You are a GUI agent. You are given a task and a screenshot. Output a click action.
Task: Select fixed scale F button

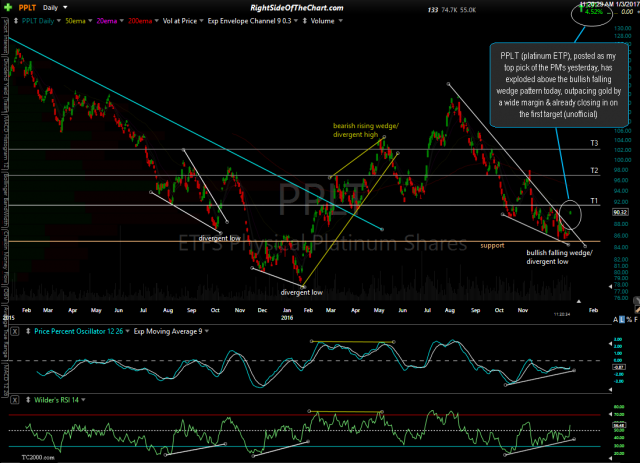pyautogui.click(x=636, y=319)
